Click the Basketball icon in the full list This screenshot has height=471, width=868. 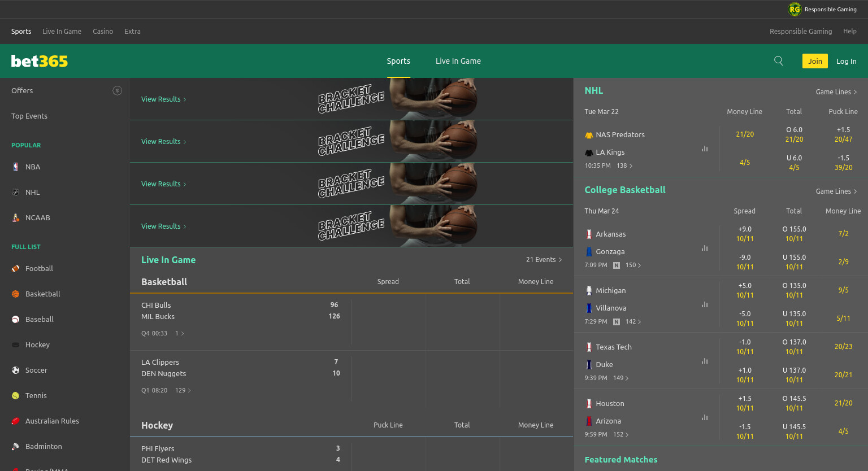[x=15, y=294]
